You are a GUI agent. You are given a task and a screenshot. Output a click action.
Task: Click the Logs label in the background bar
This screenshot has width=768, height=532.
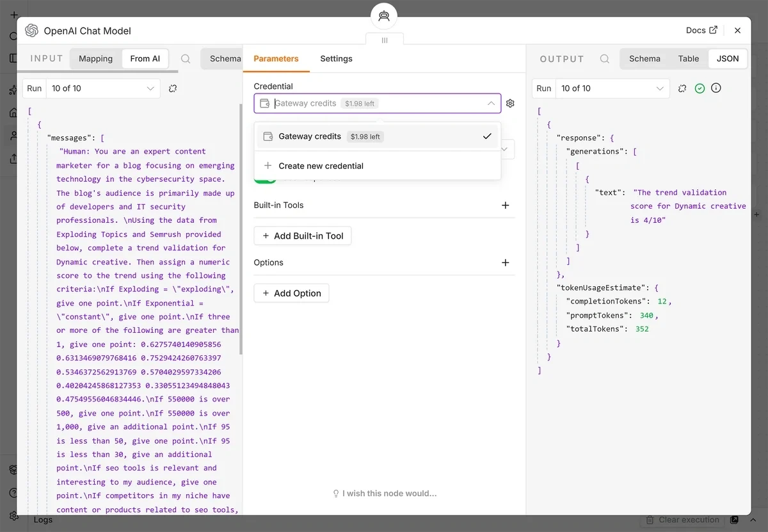pyautogui.click(x=43, y=520)
